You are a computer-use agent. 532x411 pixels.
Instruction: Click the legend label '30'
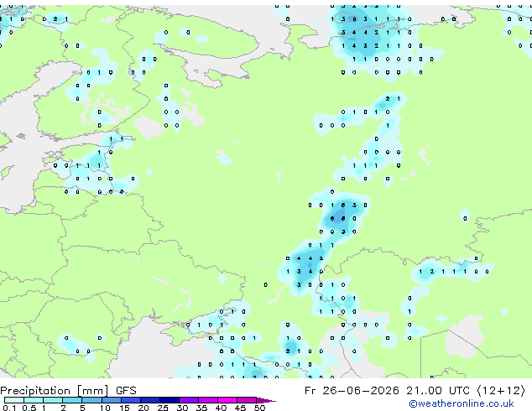click(x=182, y=408)
